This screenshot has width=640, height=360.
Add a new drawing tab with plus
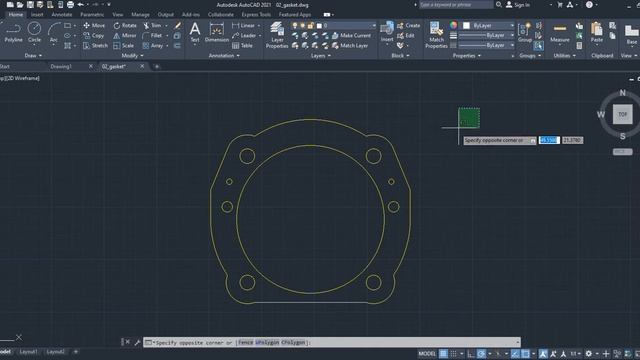[157, 67]
